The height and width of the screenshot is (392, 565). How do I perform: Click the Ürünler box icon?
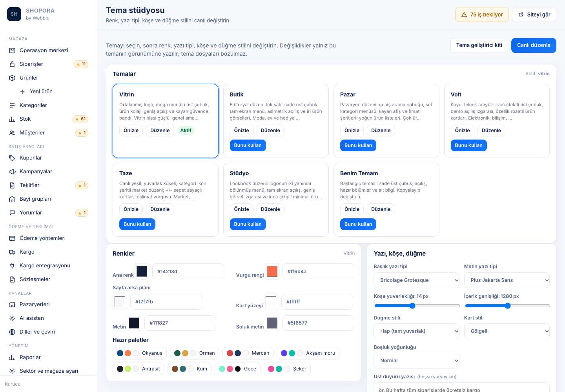pyautogui.click(x=12, y=78)
